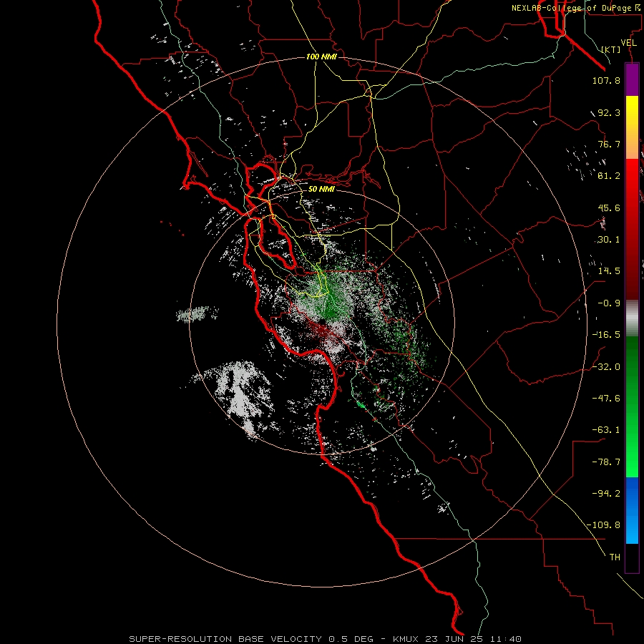This screenshot has width=644, height=644.
Task: Click the 14.5 legend value
Action: pos(609,271)
